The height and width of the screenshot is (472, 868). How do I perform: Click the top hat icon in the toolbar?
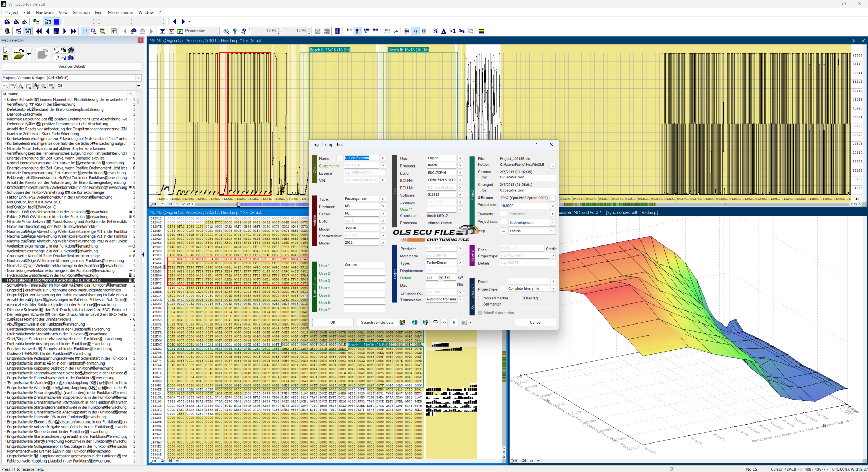pyautogui.click(x=7, y=31)
